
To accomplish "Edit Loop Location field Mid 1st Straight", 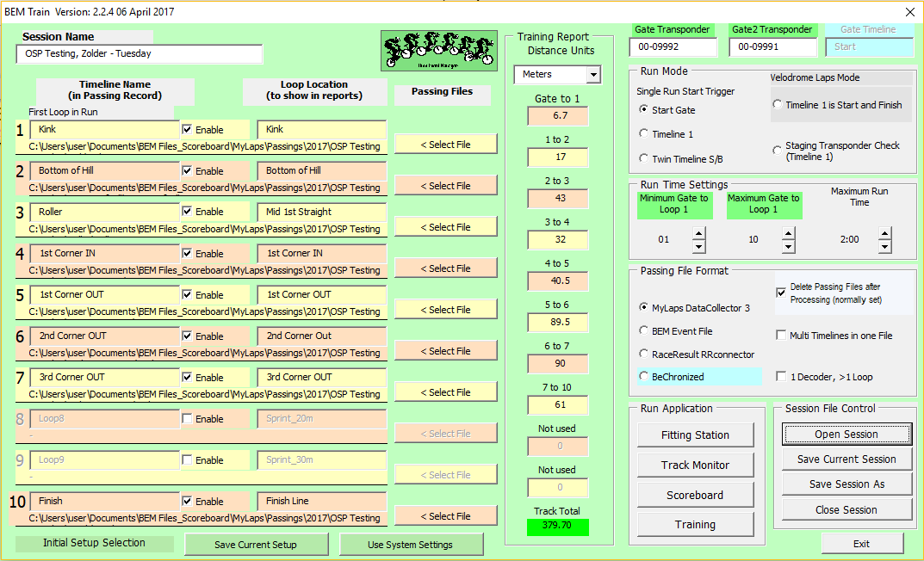I will [322, 212].
